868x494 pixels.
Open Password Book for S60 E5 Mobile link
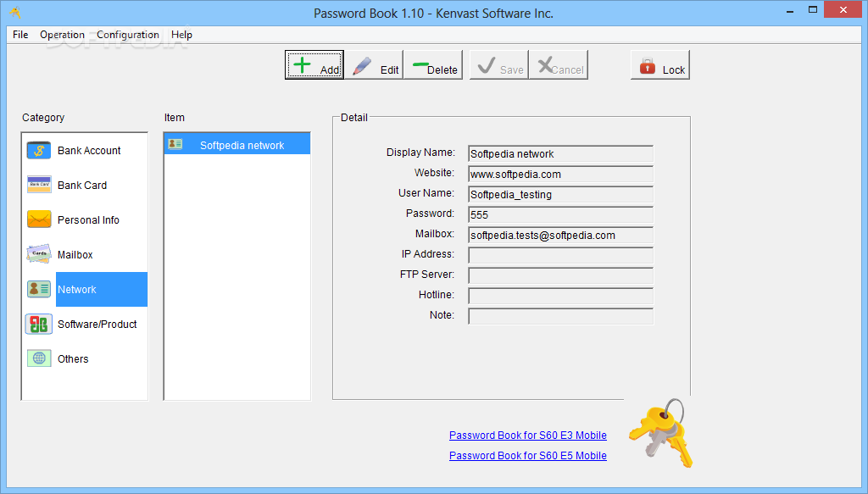[x=527, y=456]
